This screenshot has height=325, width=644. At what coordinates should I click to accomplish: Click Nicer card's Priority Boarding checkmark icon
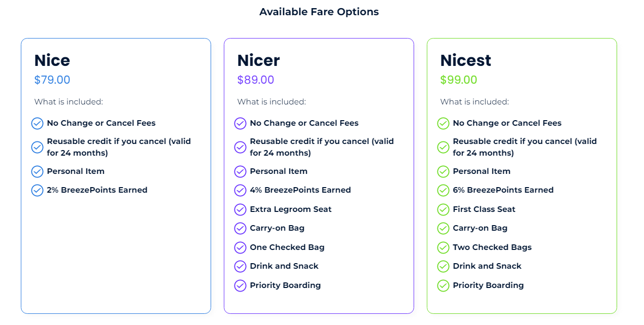(x=240, y=285)
